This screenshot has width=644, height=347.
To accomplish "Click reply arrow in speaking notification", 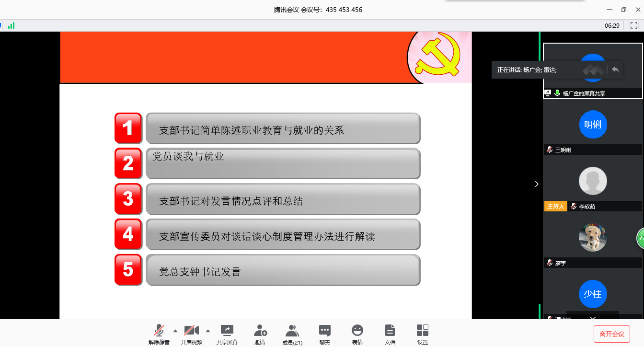I will point(615,69).
